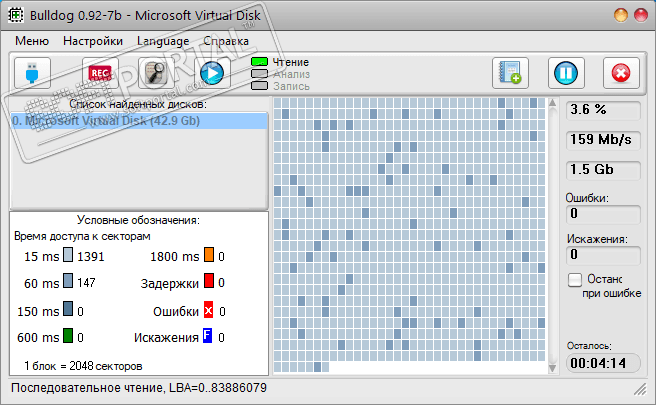Viewport: 656px width, 405px height.
Task: Click the '1 блок = 2048 секторов' text
Action: pyautogui.click(x=83, y=366)
